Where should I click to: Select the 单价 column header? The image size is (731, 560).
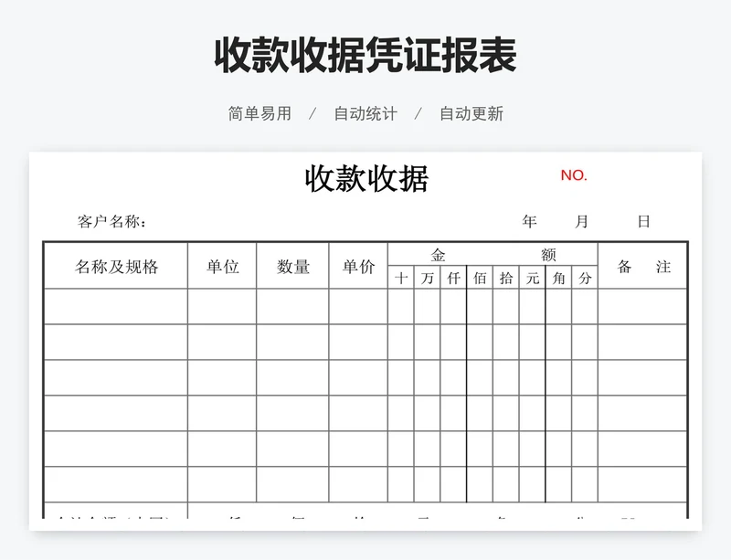pyautogui.click(x=358, y=267)
